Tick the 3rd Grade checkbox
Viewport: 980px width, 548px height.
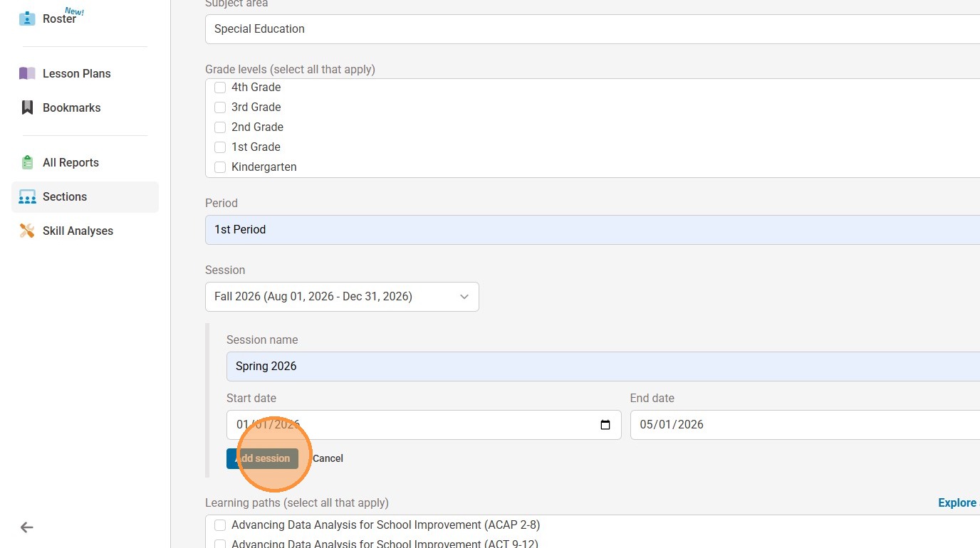coord(220,107)
